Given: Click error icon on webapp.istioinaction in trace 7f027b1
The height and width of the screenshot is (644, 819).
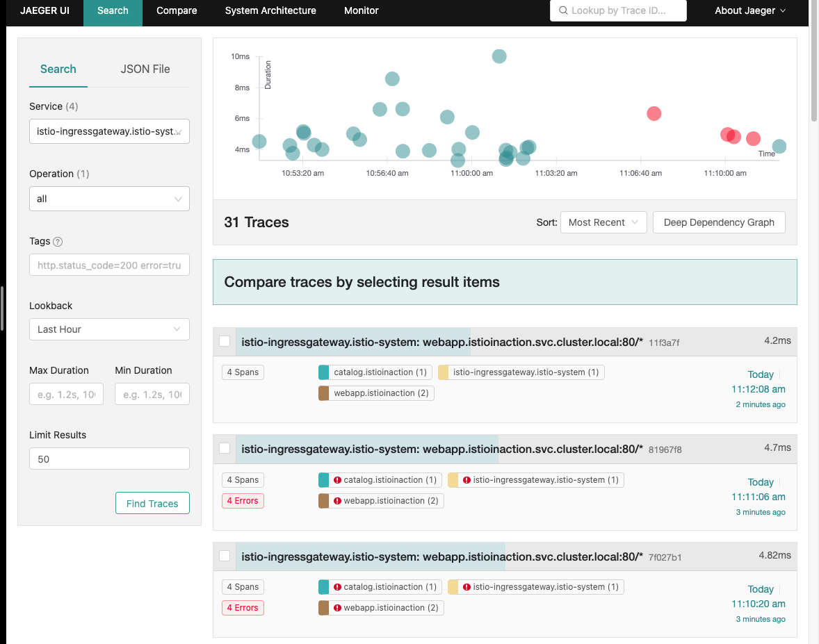Looking at the screenshot, I should tap(337, 608).
